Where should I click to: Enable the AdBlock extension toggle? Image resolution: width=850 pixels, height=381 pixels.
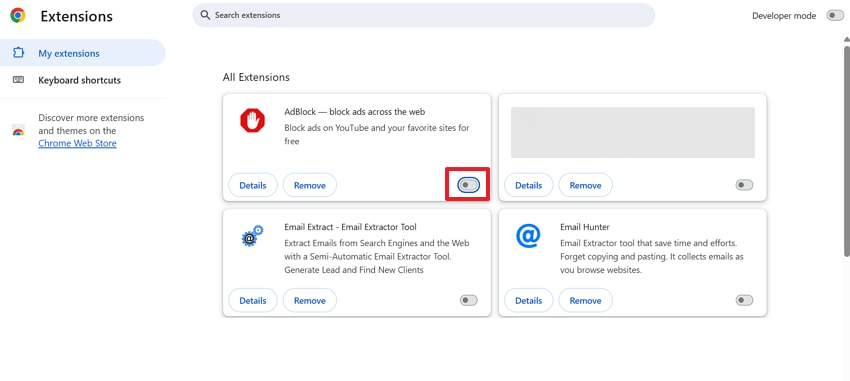(468, 185)
